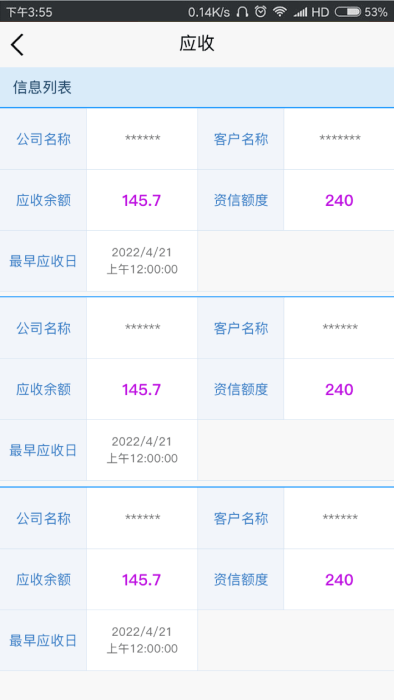The width and height of the screenshot is (394, 700).
Task: Tap third record's 2022/4/21 date cell
Action: tap(142, 640)
